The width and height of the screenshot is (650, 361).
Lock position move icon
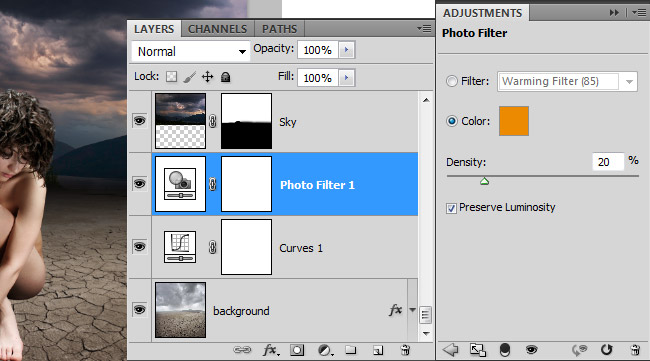click(x=207, y=77)
